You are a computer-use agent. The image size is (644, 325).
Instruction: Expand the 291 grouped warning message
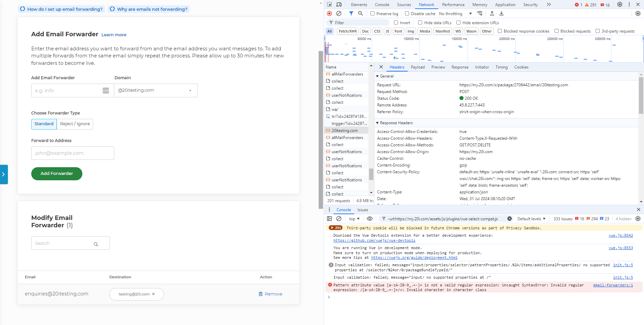point(335,228)
